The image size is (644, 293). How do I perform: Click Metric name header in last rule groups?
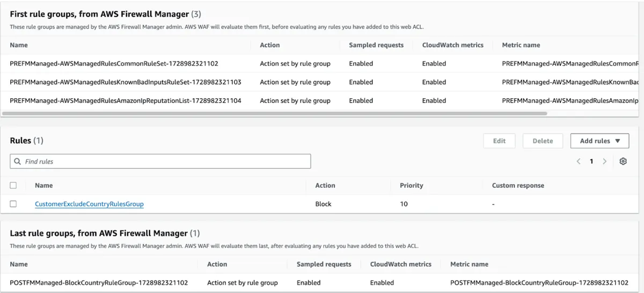coord(470,265)
